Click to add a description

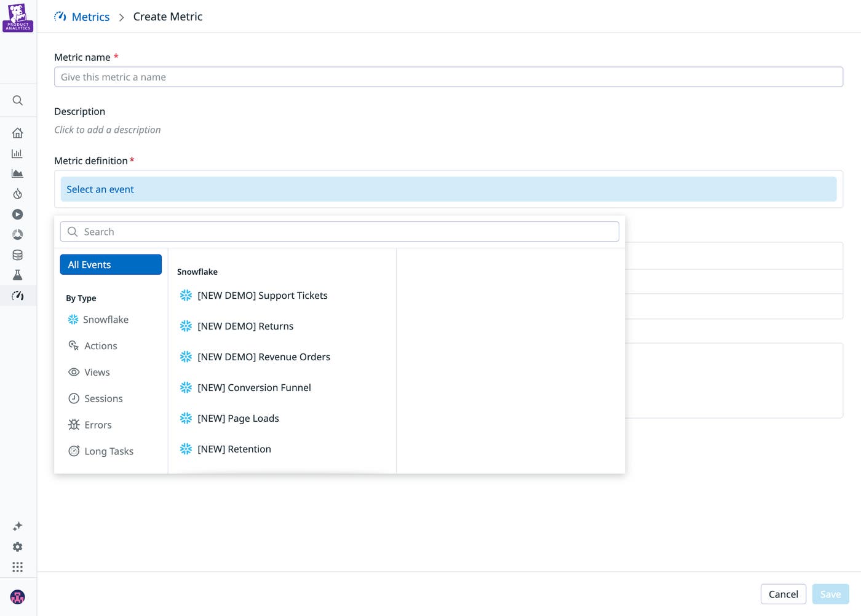[108, 130]
